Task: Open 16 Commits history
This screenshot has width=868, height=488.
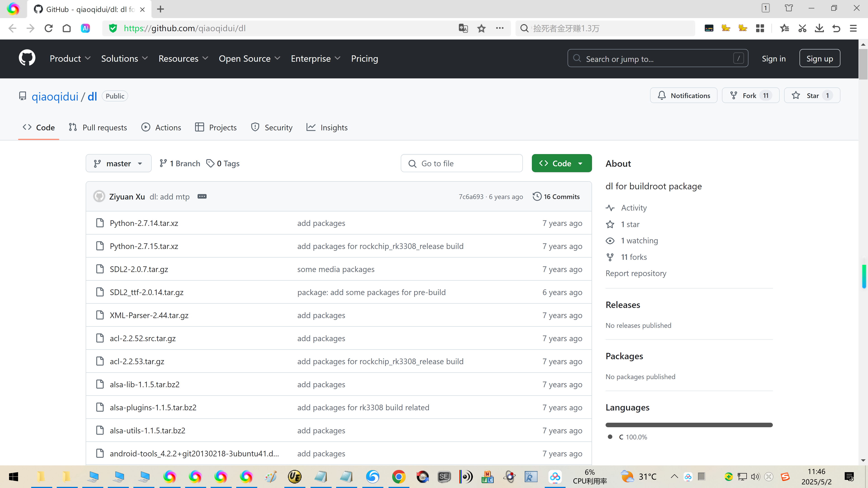Action: (556, 196)
